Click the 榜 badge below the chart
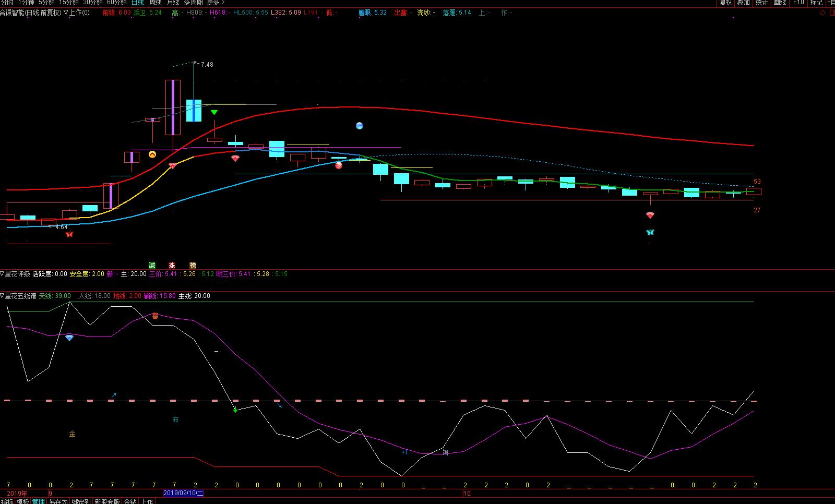 [x=193, y=265]
